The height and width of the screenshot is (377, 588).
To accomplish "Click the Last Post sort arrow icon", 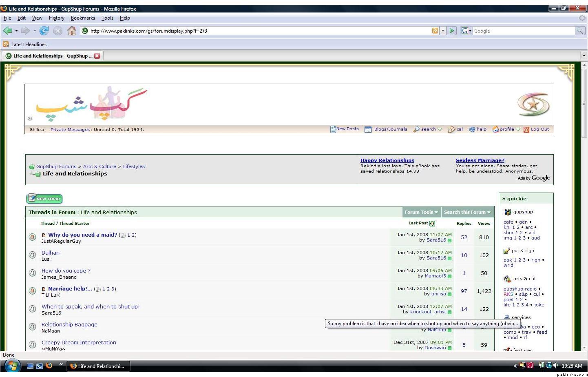I will [x=432, y=223].
